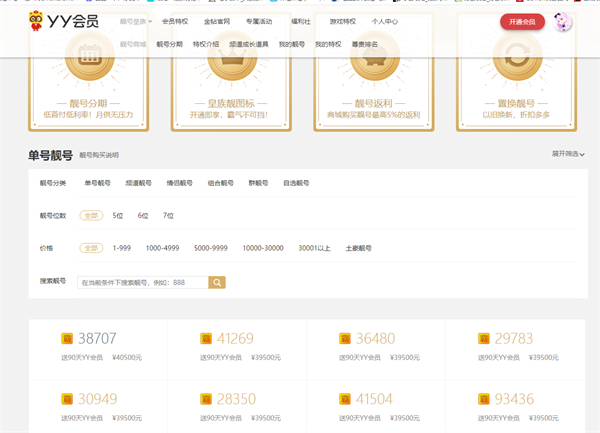Open the user avatar in the header
The width and height of the screenshot is (600, 433).
coord(562,21)
